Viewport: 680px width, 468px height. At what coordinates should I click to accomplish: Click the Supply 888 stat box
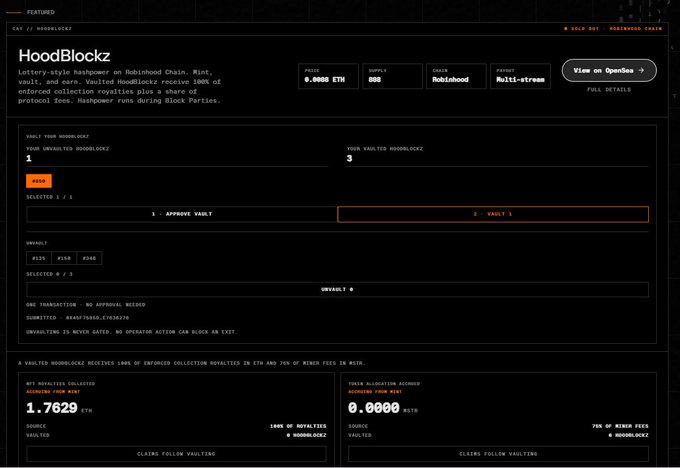[x=392, y=76]
